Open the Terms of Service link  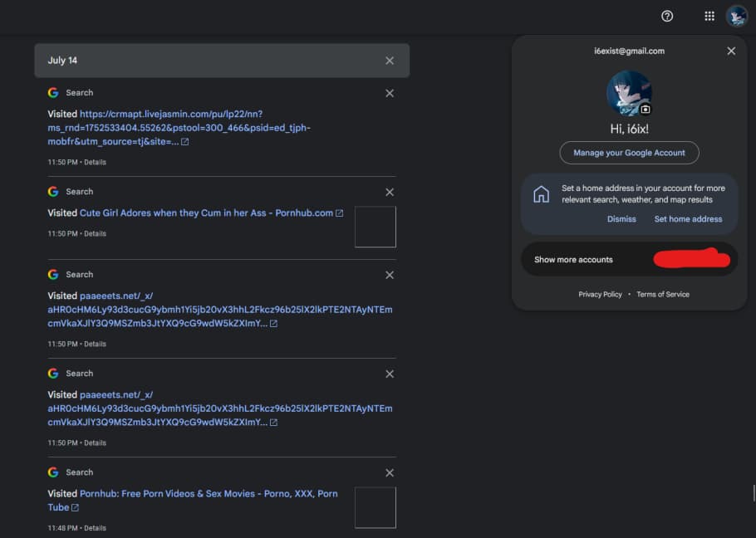(x=662, y=295)
